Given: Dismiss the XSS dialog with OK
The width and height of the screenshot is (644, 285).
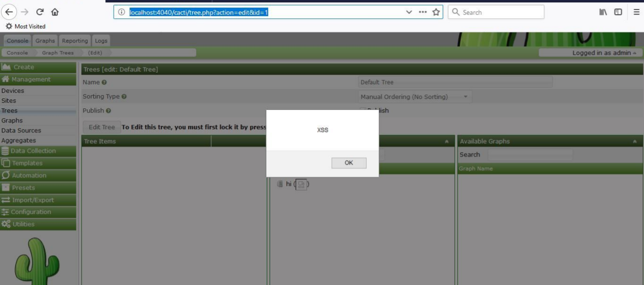Looking at the screenshot, I should coord(349,163).
